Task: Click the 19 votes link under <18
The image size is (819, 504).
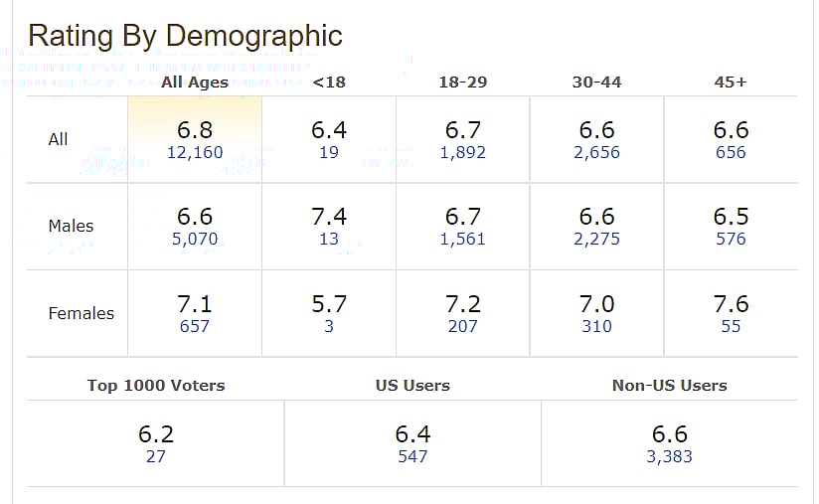Action: pyautogui.click(x=329, y=153)
